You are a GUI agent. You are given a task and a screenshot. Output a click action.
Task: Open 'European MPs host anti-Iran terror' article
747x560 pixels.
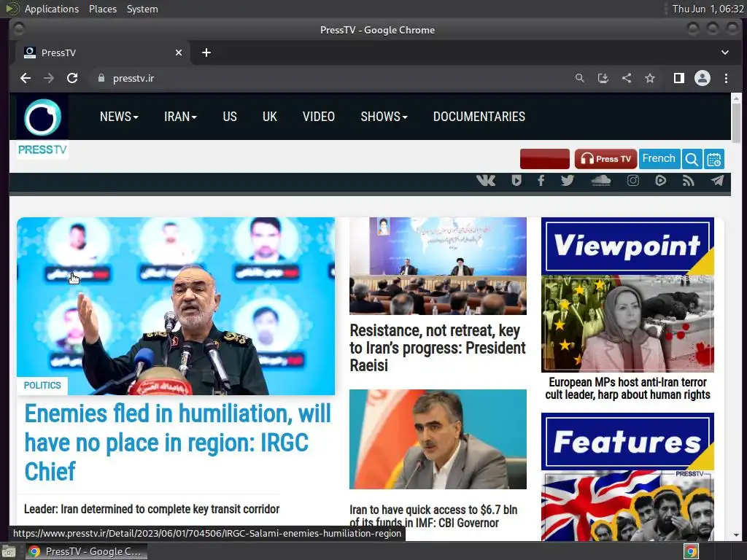click(x=627, y=389)
